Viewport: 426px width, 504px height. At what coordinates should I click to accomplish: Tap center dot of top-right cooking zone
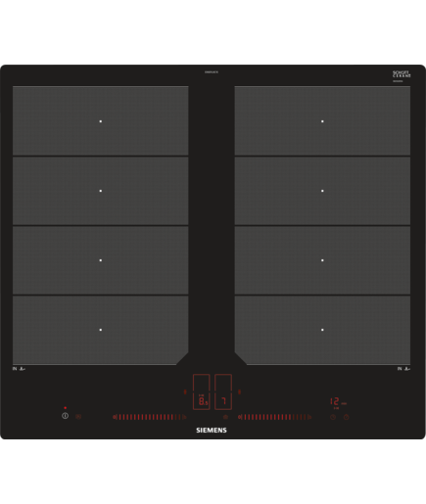point(322,121)
